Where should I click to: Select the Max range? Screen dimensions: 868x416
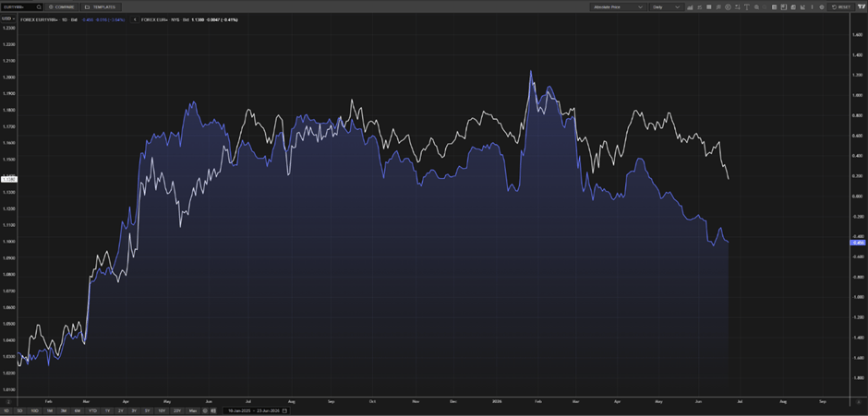click(193, 411)
